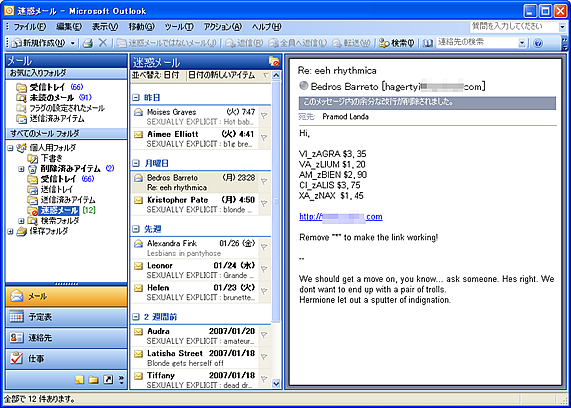Collapse the 先週 group
Screen dimensions: 571x408
pos(135,229)
